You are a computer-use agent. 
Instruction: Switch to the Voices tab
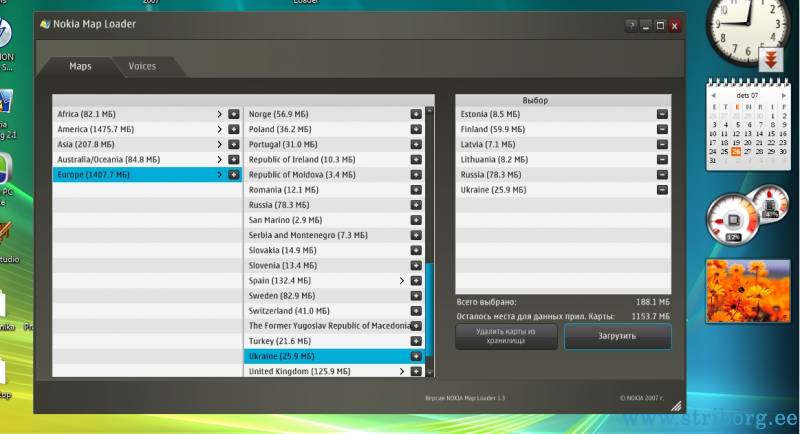142,66
